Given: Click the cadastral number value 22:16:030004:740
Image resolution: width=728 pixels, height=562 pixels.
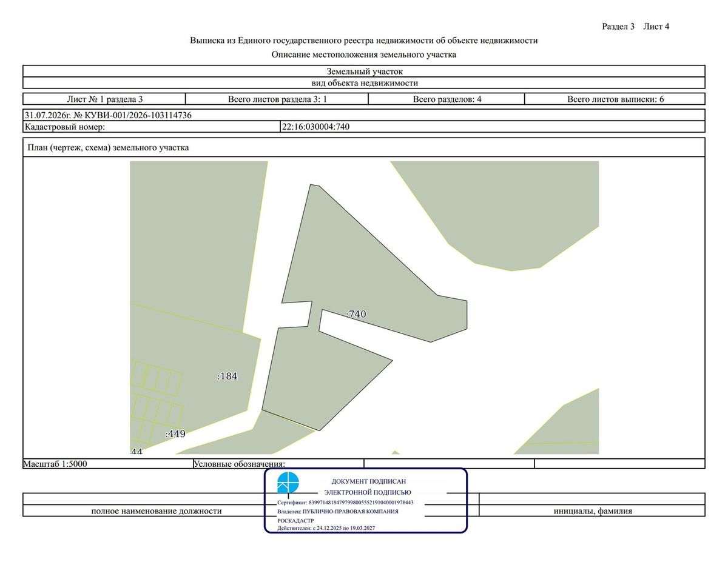Looking at the screenshot, I should 316,127.
